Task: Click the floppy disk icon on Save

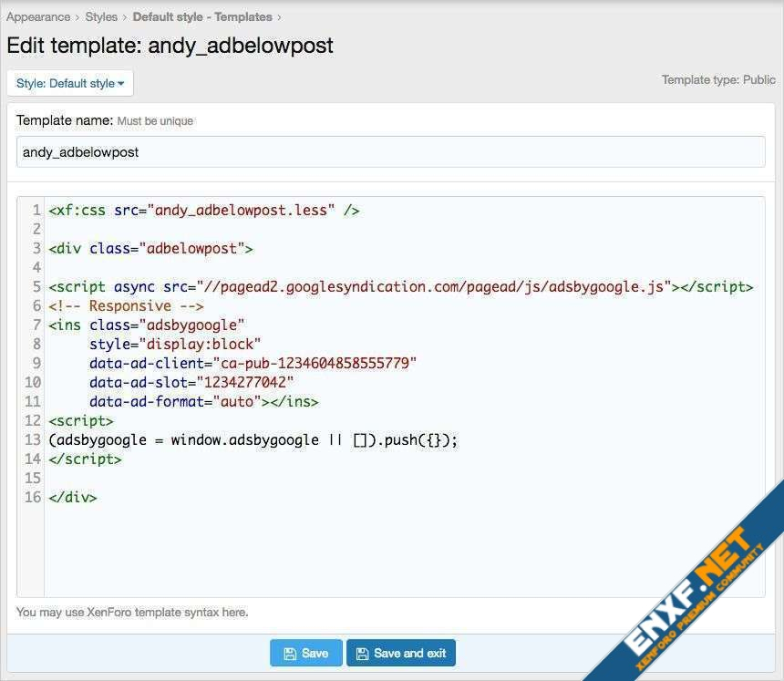Action: pyautogui.click(x=290, y=654)
